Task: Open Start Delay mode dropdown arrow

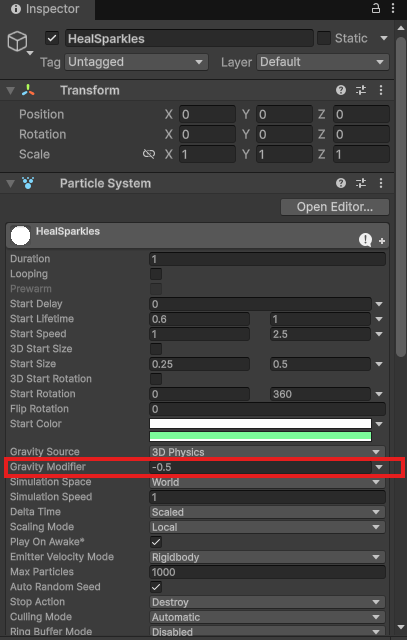Action: (379, 304)
